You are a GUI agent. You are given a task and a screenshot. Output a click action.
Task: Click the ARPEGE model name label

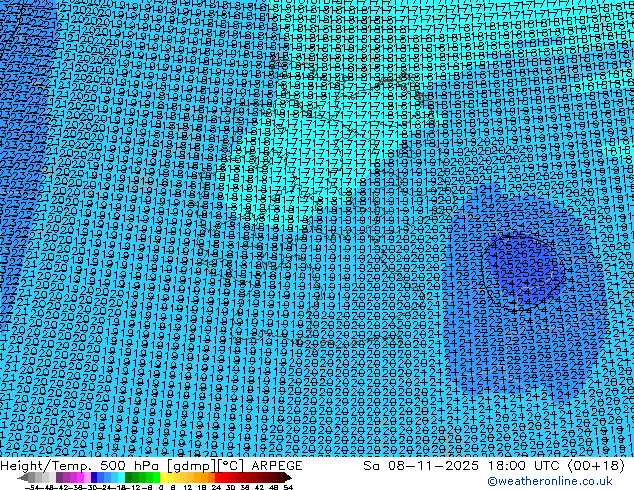pos(277,466)
